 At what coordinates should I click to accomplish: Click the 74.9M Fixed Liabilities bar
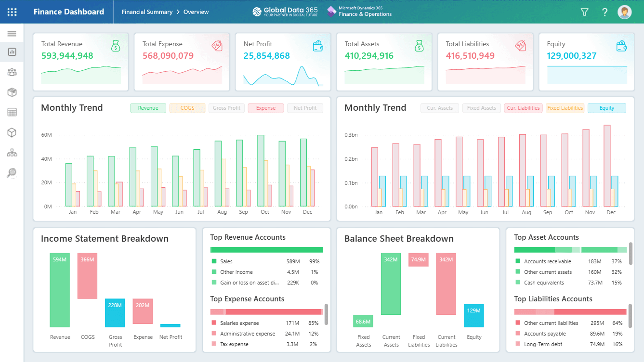[419, 260]
